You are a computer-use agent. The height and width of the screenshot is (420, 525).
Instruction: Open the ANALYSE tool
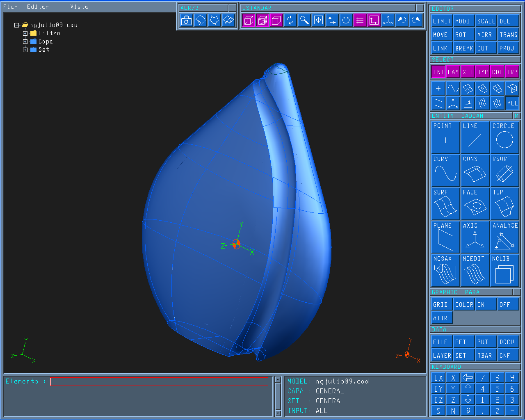pyautogui.click(x=504, y=237)
